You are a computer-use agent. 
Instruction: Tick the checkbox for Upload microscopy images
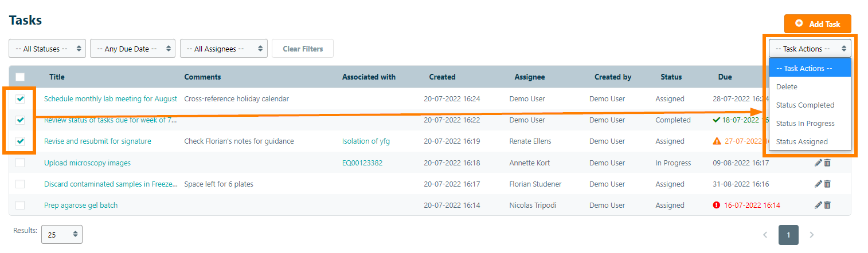[x=20, y=163]
